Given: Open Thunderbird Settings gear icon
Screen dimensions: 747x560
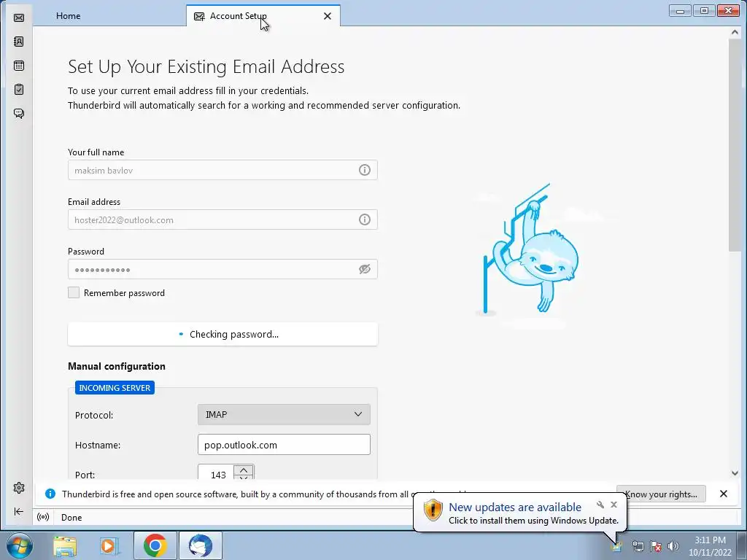Looking at the screenshot, I should point(19,488).
